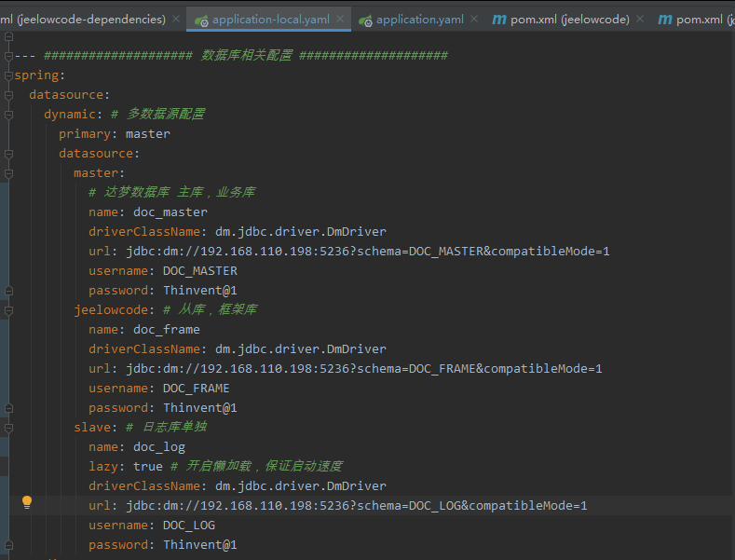Collapse the spring block in gutter
The width and height of the screenshot is (735, 560).
point(8,75)
